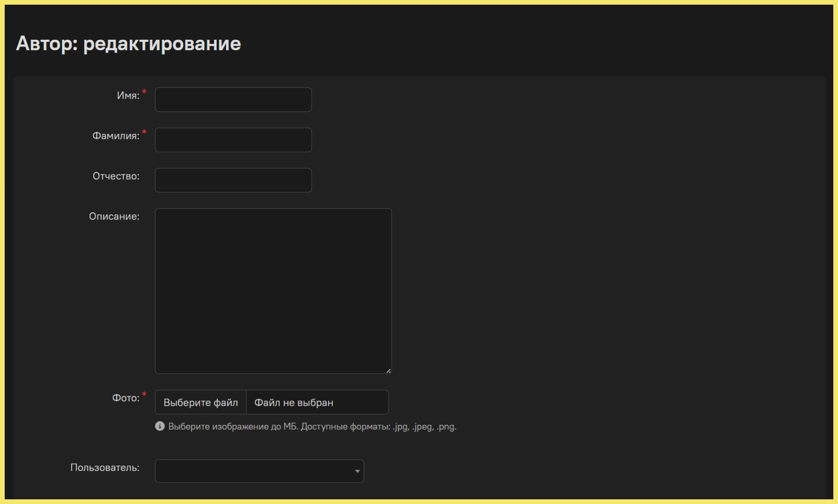Viewport: 838px width, 504px height.
Task: Click the Отчество: label
Action: pyautogui.click(x=116, y=176)
